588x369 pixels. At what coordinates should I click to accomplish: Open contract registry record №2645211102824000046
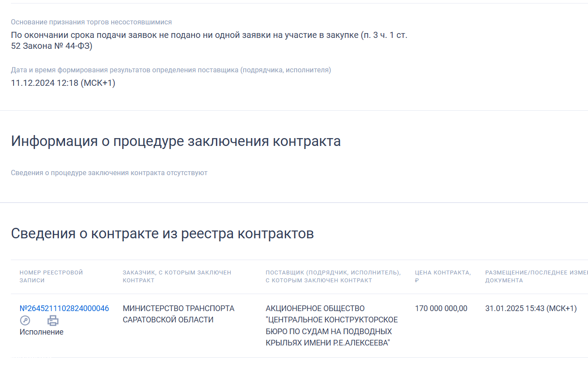[x=64, y=308]
